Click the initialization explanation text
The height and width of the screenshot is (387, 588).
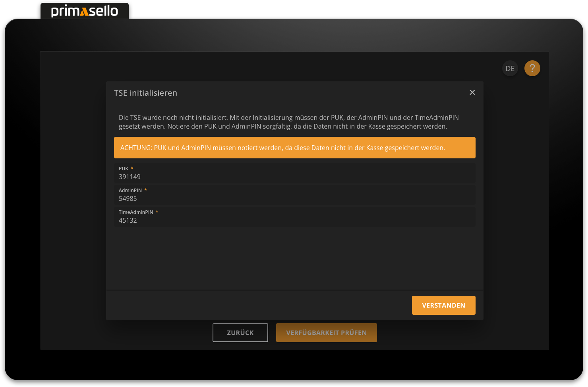[x=288, y=122]
